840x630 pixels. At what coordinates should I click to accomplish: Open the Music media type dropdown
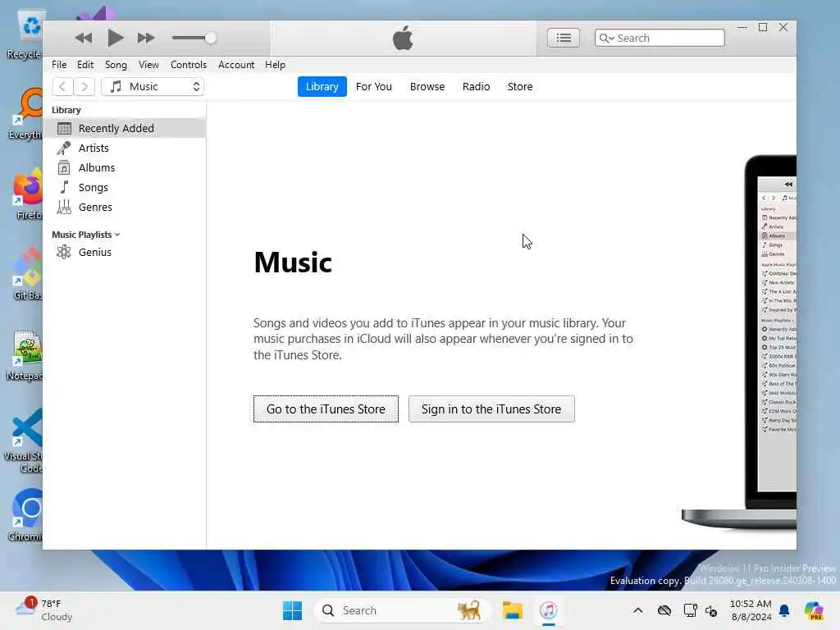pyautogui.click(x=153, y=87)
